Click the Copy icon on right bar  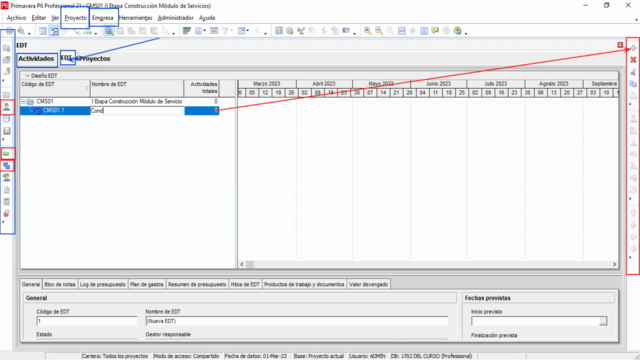point(633,84)
